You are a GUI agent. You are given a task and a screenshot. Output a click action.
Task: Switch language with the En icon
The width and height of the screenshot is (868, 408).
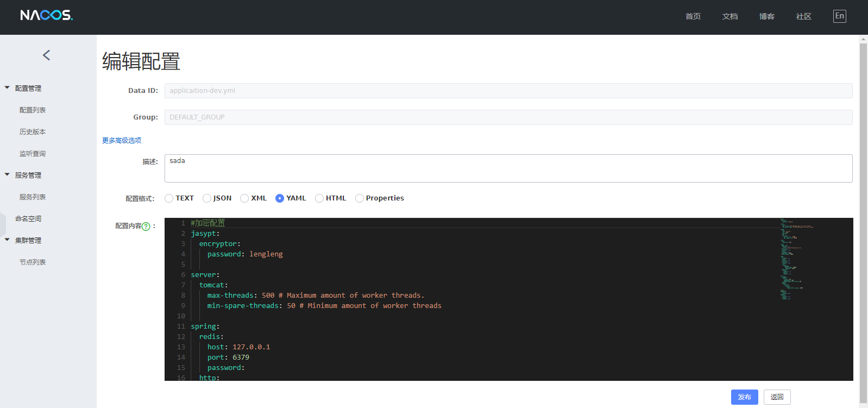coord(840,16)
